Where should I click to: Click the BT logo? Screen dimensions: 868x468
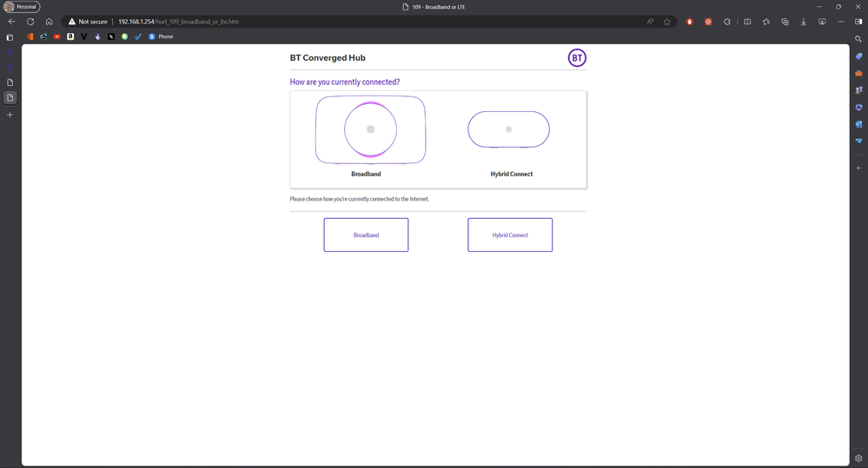click(577, 57)
